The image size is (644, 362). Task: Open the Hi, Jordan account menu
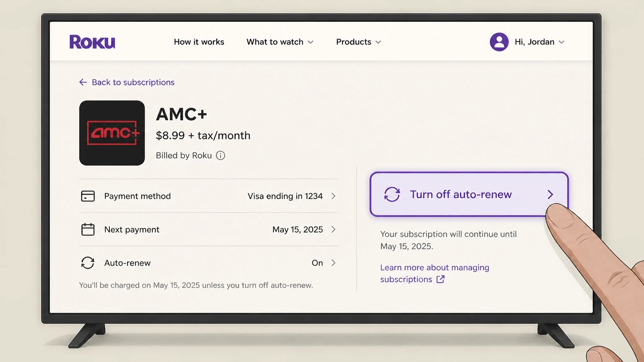pyautogui.click(x=527, y=42)
